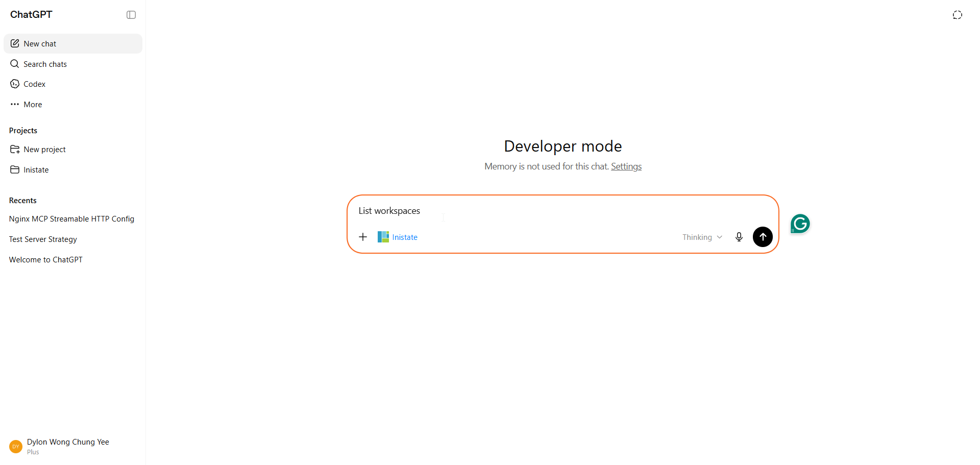This screenshot has width=980, height=465.
Task: Open Search chats magnifier icon
Action: point(15,64)
